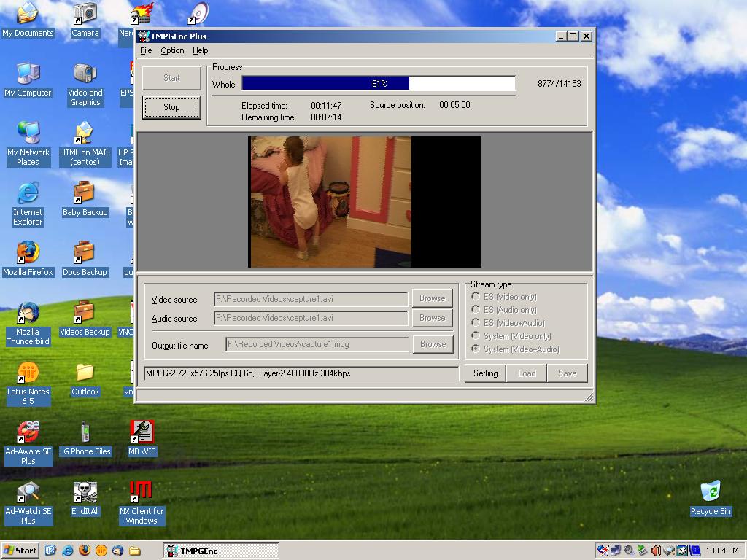Open the Docs Backup briefcase icon
This screenshot has width=747, height=560.
pyautogui.click(x=85, y=259)
